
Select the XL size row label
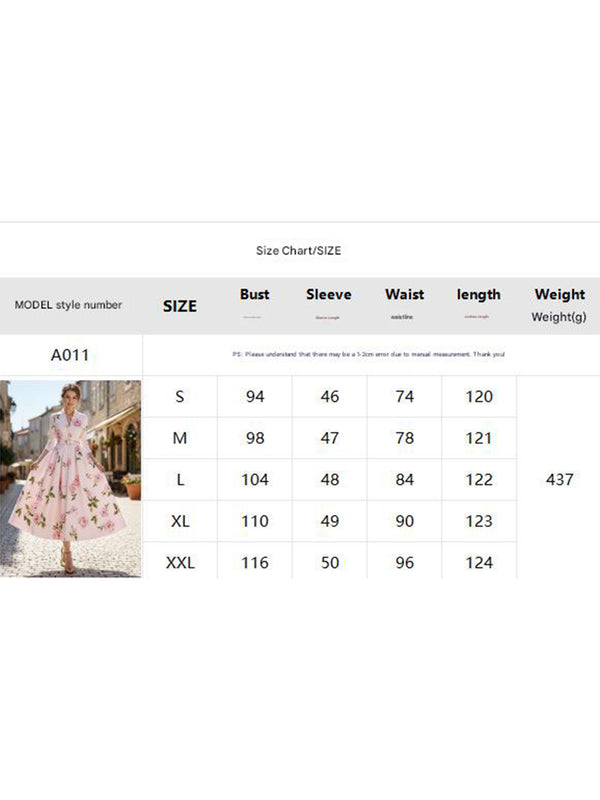click(180, 521)
